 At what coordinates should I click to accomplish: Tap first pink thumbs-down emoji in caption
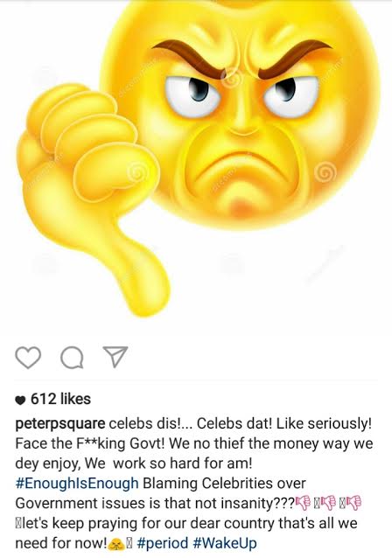pyautogui.click(x=302, y=503)
